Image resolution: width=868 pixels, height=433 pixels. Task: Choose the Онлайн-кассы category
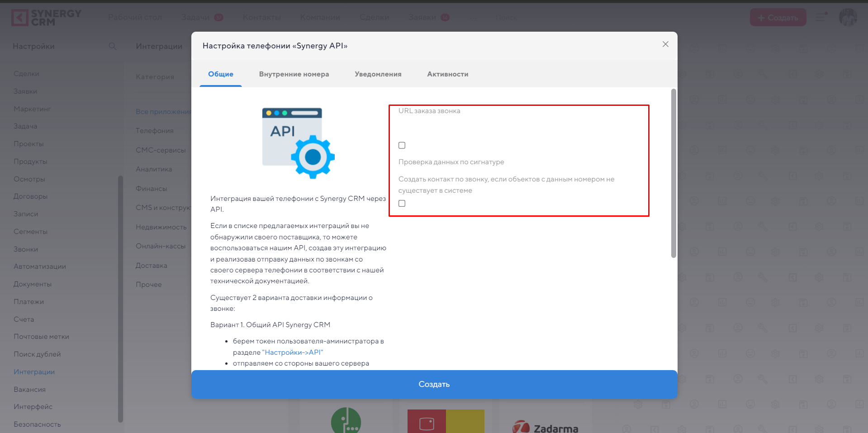[161, 246]
